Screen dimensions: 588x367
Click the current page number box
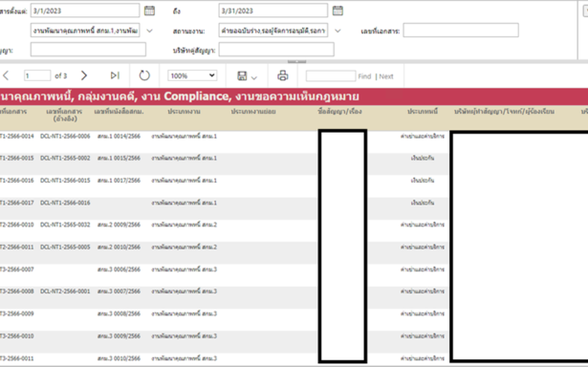click(x=37, y=76)
